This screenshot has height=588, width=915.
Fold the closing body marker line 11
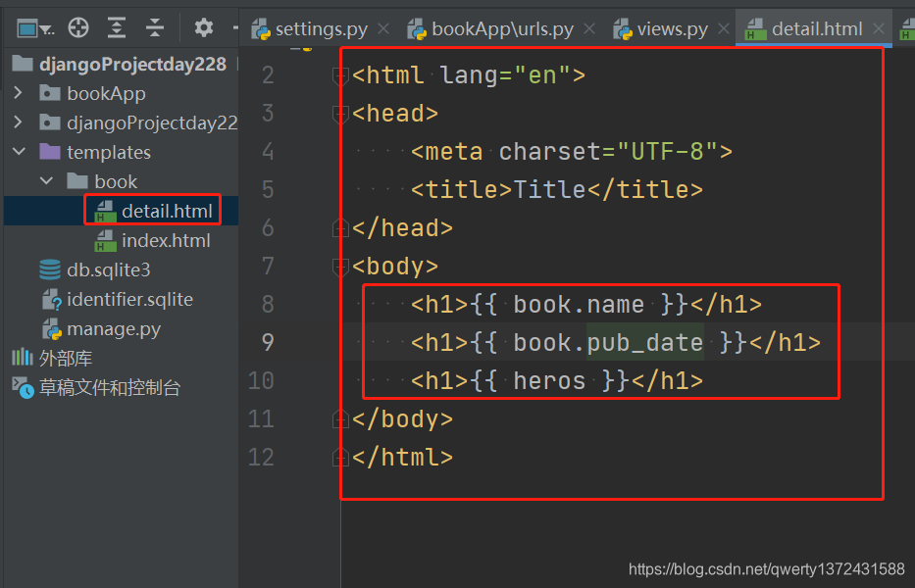click(x=340, y=419)
